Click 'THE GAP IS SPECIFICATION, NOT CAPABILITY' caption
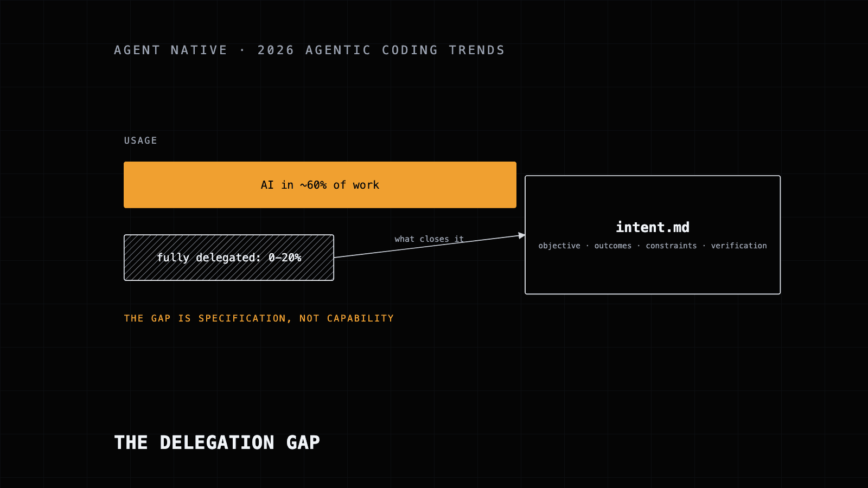This screenshot has width=868, height=488. [259, 318]
